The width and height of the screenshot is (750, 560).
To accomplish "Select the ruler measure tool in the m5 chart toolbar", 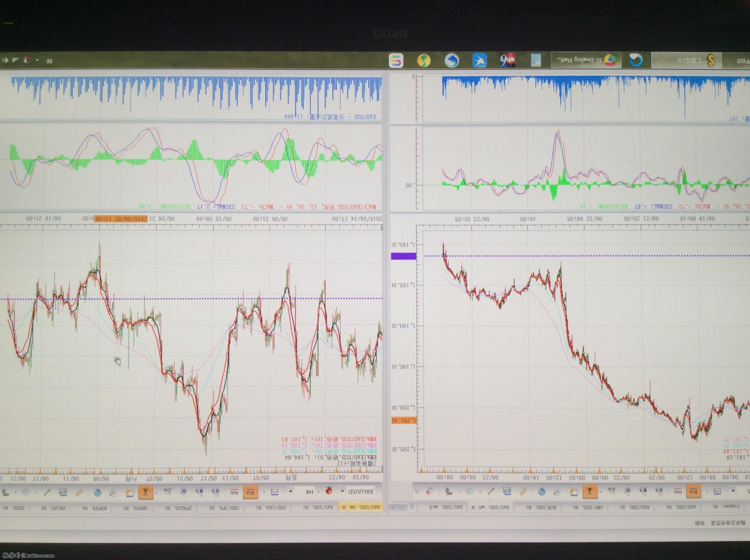I will point(523,492).
